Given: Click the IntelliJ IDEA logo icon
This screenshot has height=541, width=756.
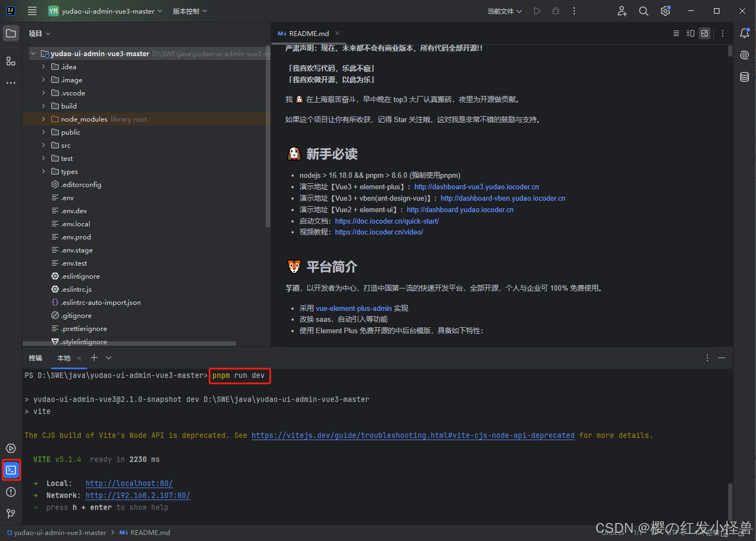Looking at the screenshot, I should (x=10, y=11).
